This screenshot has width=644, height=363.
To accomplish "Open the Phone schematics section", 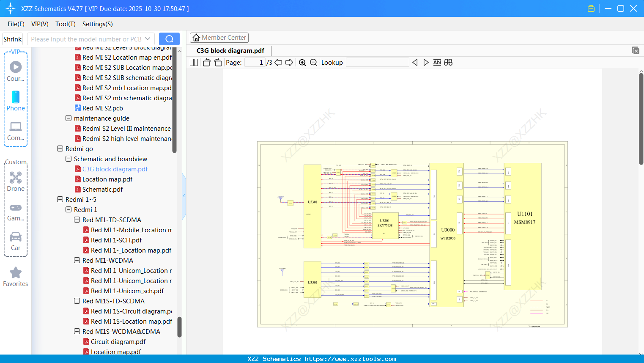I will click(x=16, y=97).
